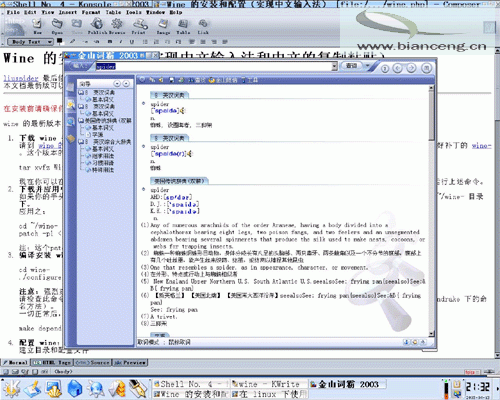This screenshot has width=500, height=400.
Task: Toggle bold formatting in Composer
Action: tap(110, 42)
